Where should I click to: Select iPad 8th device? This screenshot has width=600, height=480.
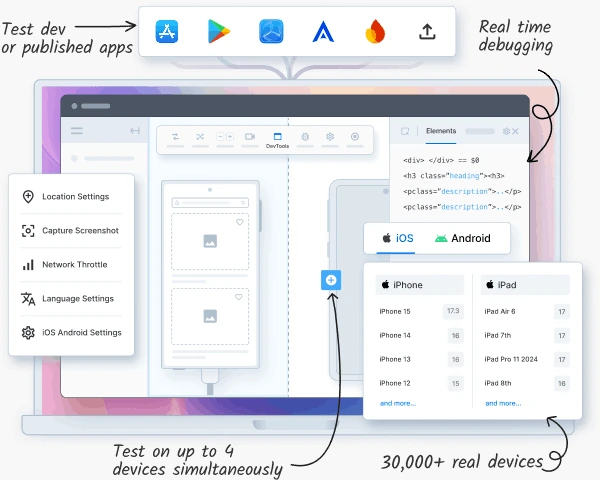(x=527, y=383)
